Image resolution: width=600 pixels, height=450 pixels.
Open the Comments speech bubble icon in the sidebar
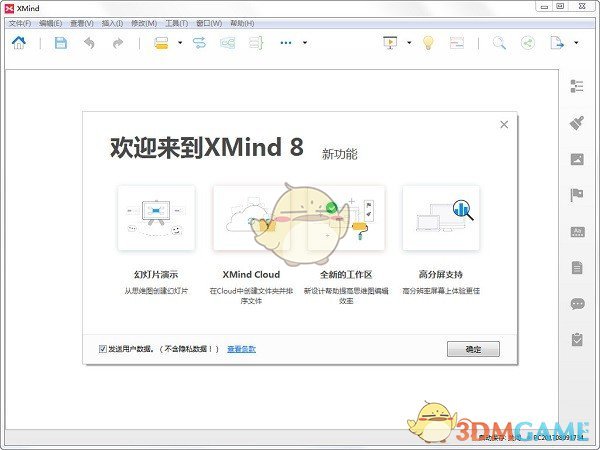[577, 304]
